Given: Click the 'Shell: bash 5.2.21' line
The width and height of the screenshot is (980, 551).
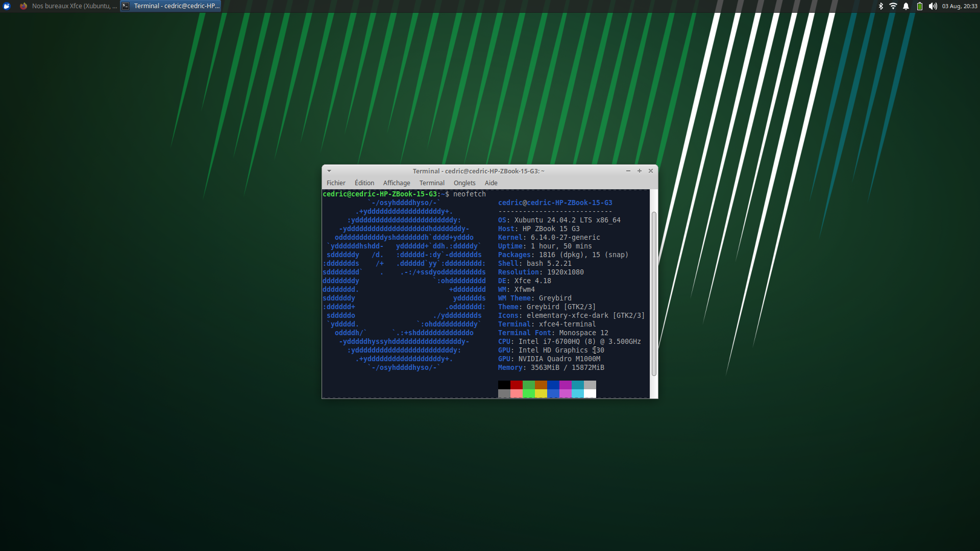Looking at the screenshot, I should [x=535, y=264].
